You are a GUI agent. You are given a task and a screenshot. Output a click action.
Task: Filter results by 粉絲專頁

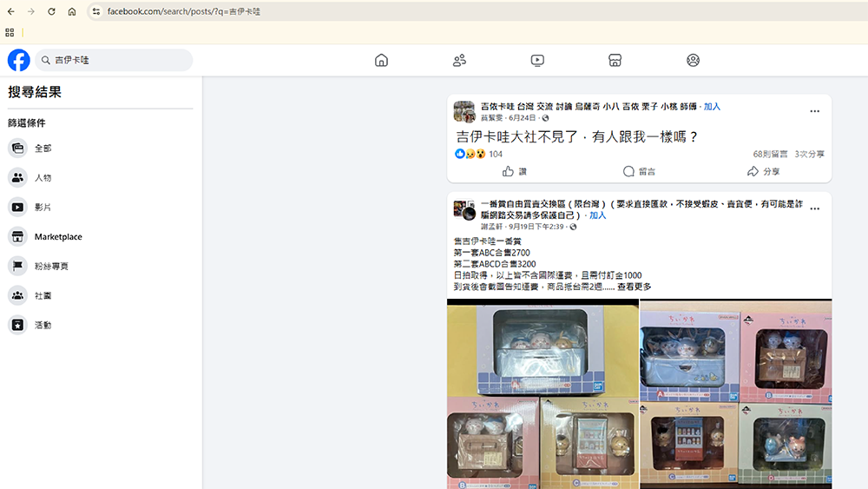(100, 266)
